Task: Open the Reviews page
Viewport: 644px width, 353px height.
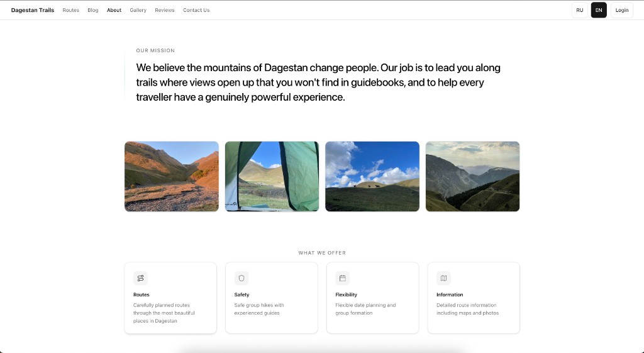Action: click(x=165, y=10)
